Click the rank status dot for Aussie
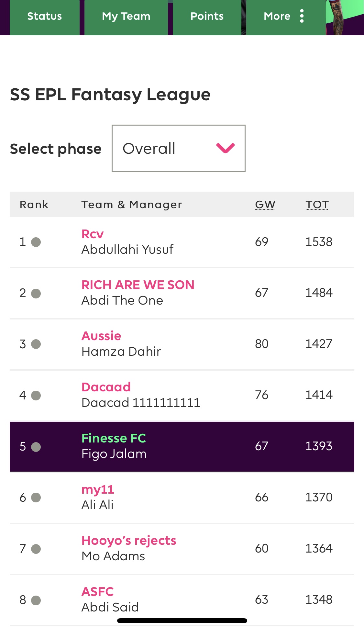Image resolution: width=364 pixels, height=627 pixels. (36, 344)
